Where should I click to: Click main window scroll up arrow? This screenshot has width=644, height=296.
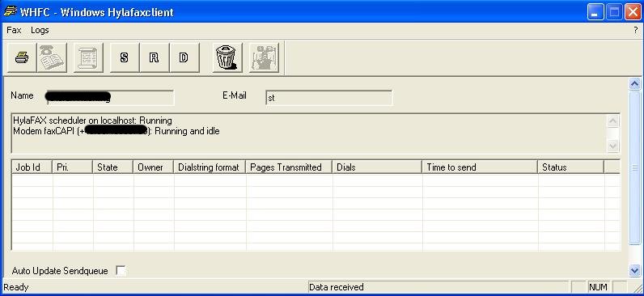tap(634, 84)
